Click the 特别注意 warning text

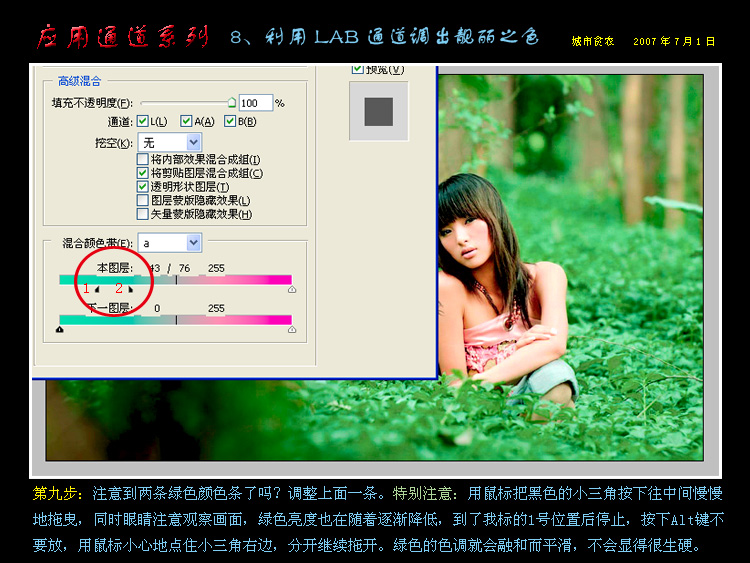420,493
